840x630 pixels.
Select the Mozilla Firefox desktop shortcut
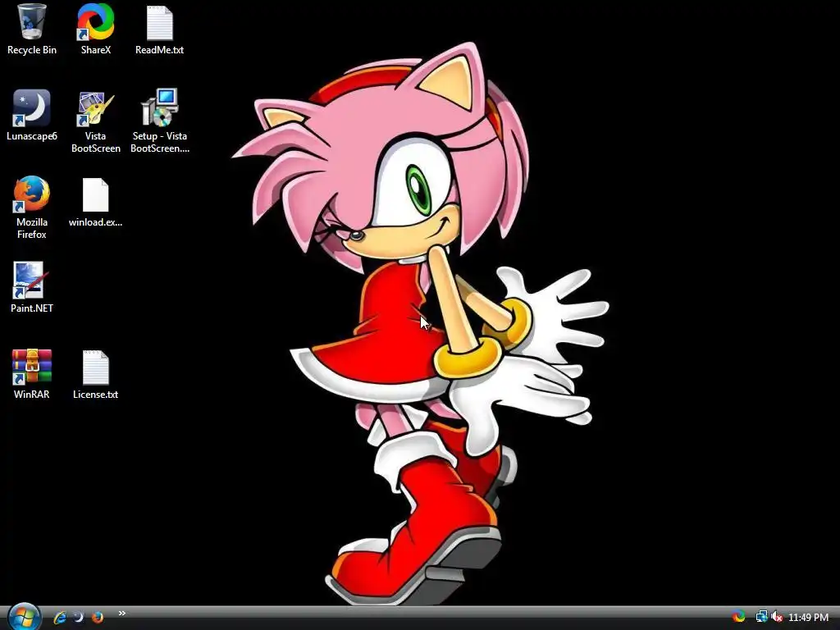pyautogui.click(x=32, y=208)
